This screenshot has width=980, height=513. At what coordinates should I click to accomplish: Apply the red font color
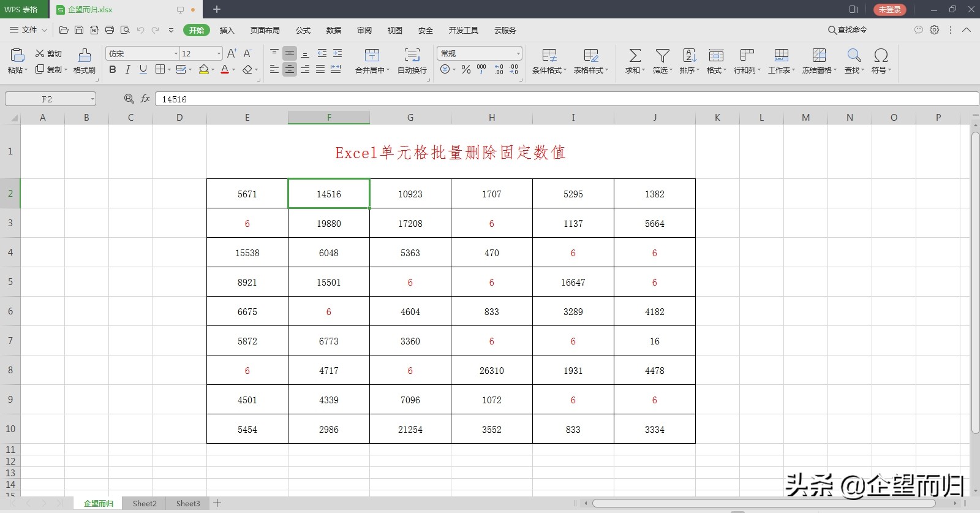tap(225, 70)
